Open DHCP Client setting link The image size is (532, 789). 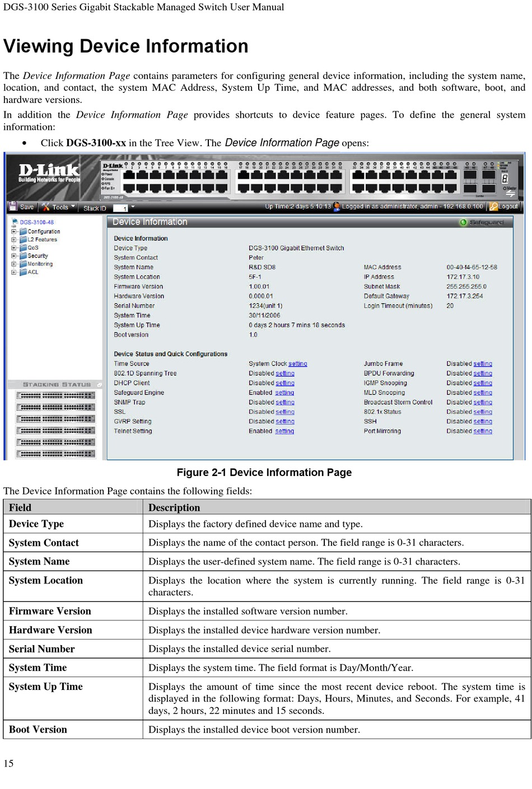click(x=285, y=383)
